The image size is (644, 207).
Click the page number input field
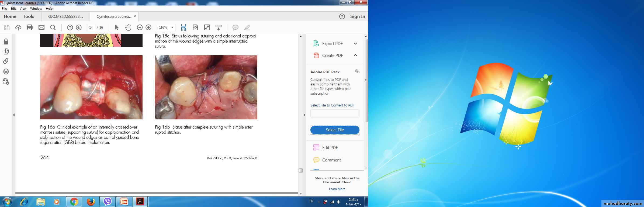point(91,27)
